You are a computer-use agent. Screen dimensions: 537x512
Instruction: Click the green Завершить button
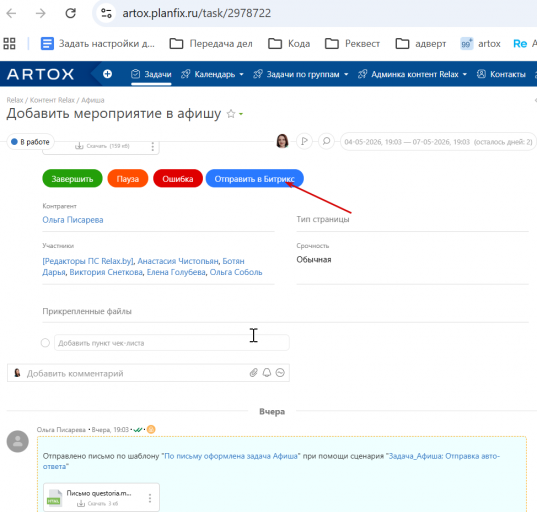pos(72,179)
